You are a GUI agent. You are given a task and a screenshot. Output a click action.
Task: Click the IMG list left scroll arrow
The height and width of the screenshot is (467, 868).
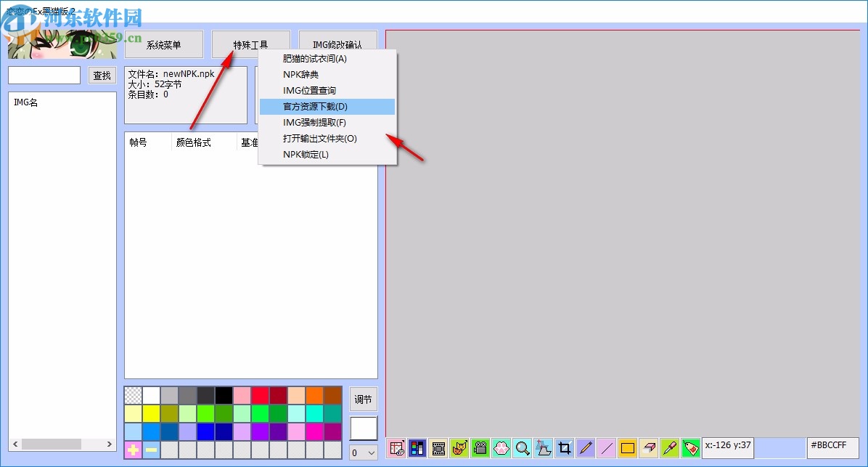(15, 444)
